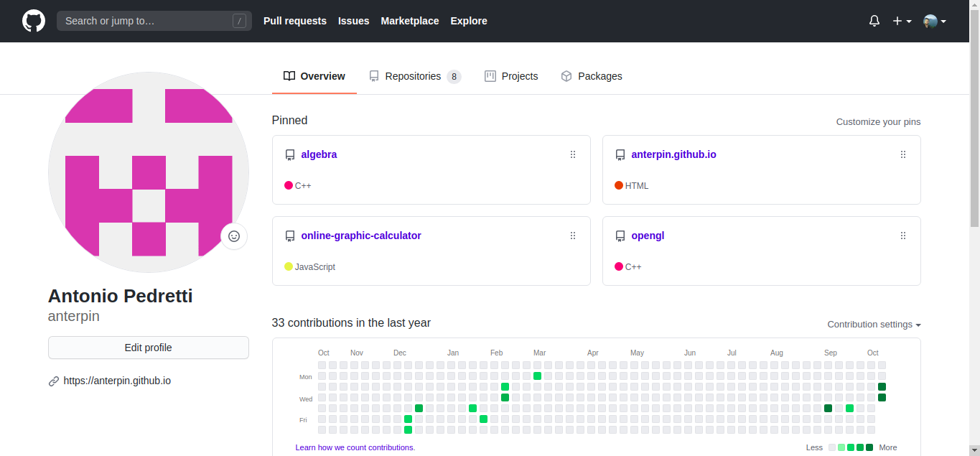Go to Issues

click(354, 21)
